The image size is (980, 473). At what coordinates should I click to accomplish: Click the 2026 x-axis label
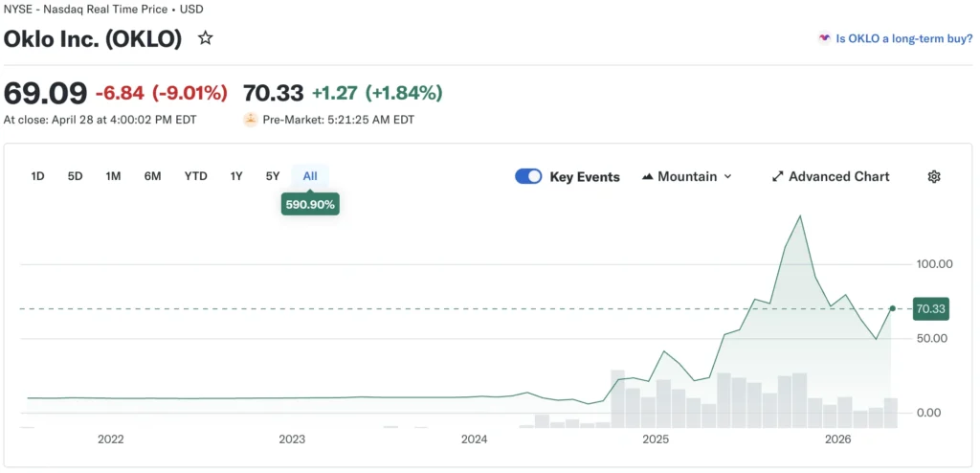838,439
